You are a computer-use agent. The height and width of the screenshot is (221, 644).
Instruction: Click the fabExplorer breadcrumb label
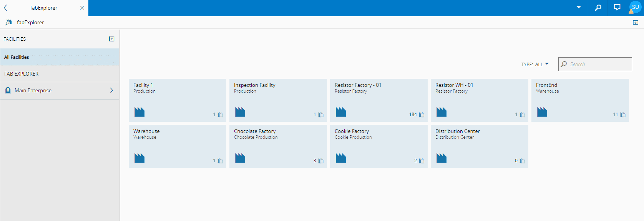click(30, 22)
